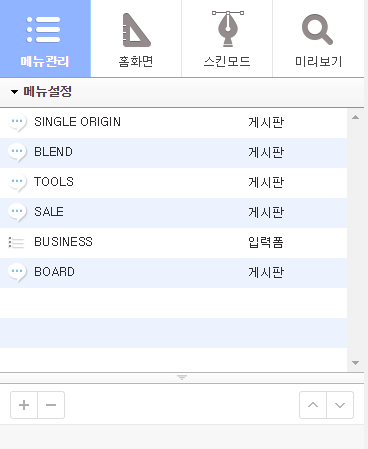Image resolution: width=368 pixels, height=449 pixels.
Task: Click the scrollbar down arrow
Action: coord(355,363)
